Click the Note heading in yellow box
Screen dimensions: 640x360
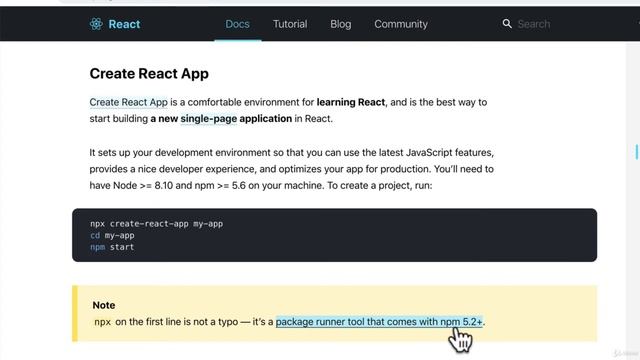(104, 305)
